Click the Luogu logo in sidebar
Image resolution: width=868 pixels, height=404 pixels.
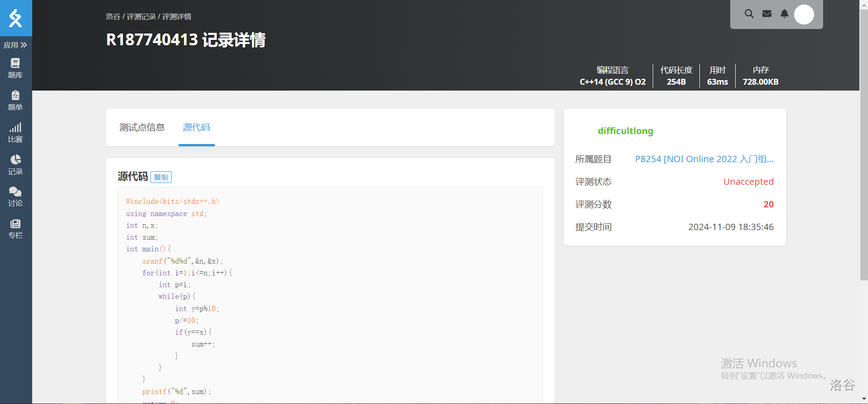tap(16, 18)
